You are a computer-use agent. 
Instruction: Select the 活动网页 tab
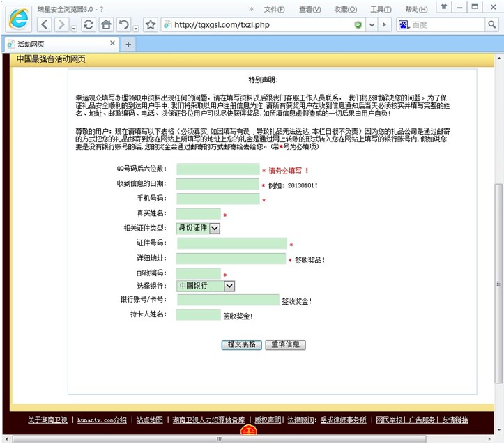click(x=61, y=44)
